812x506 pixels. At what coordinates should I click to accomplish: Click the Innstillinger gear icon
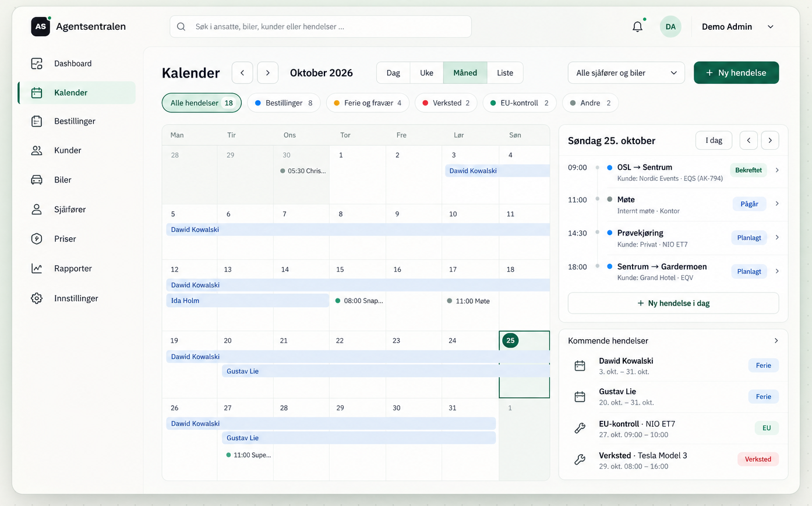(37, 298)
